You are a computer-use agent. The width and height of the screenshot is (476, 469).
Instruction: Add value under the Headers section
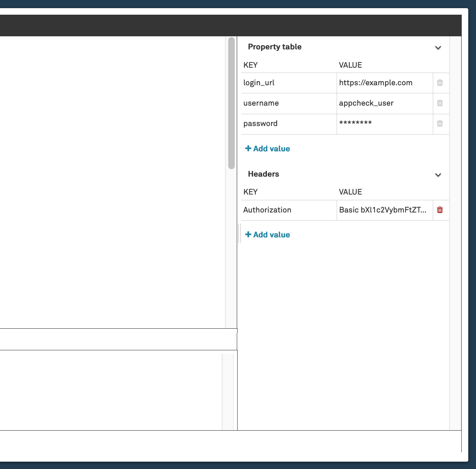tap(267, 235)
